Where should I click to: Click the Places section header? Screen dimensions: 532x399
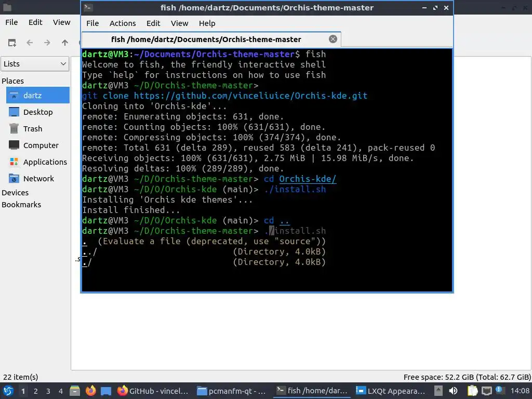coord(12,81)
